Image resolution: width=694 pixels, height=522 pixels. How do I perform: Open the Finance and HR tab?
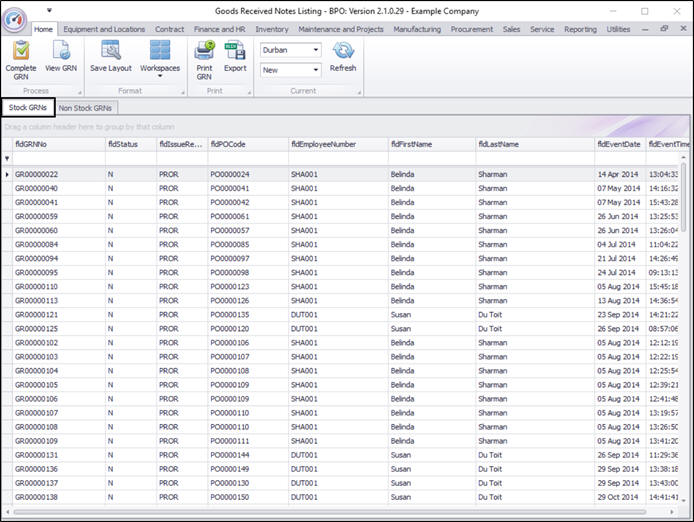[x=220, y=30]
